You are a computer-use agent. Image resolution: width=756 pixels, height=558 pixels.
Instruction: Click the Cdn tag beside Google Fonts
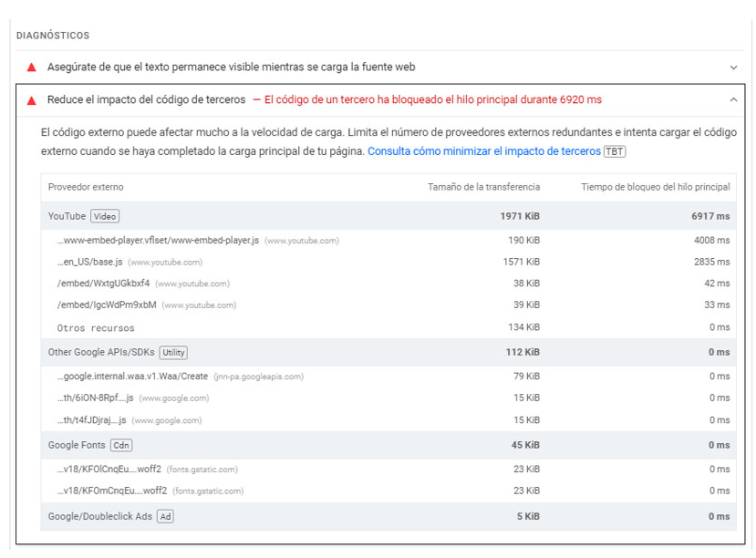(121, 445)
